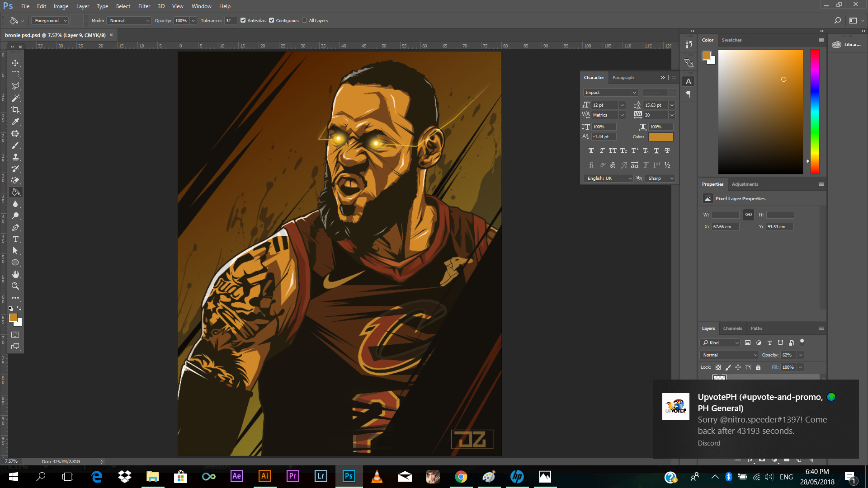
Task: Open the Foreground fill source dropdown
Action: pos(50,20)
